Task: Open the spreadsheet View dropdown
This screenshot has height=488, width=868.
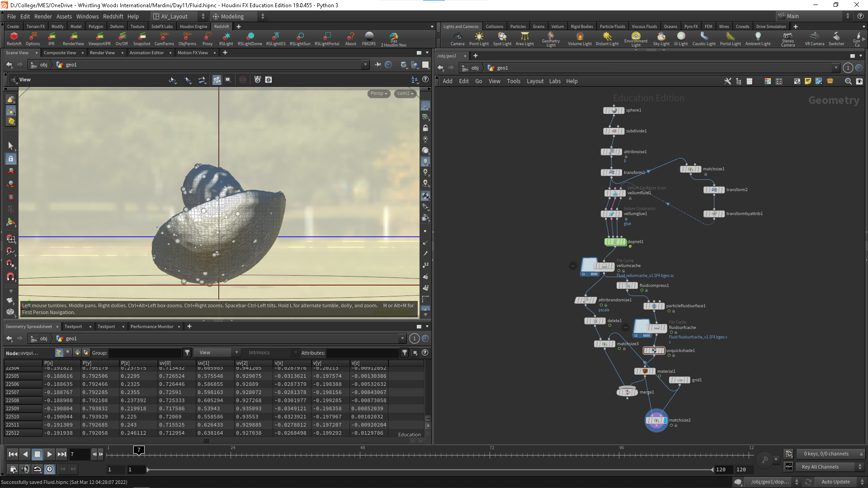Action: [x=217, y=352]
